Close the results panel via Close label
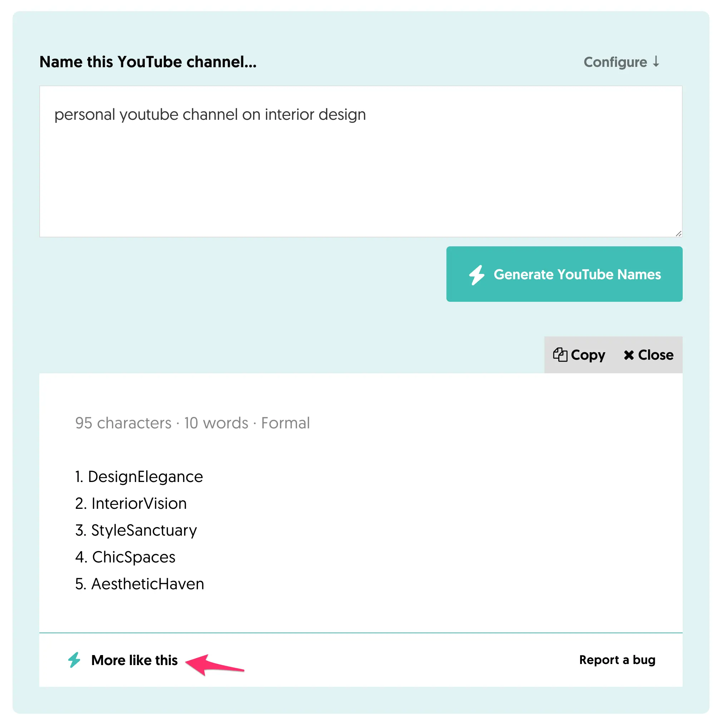 (655, 355)
